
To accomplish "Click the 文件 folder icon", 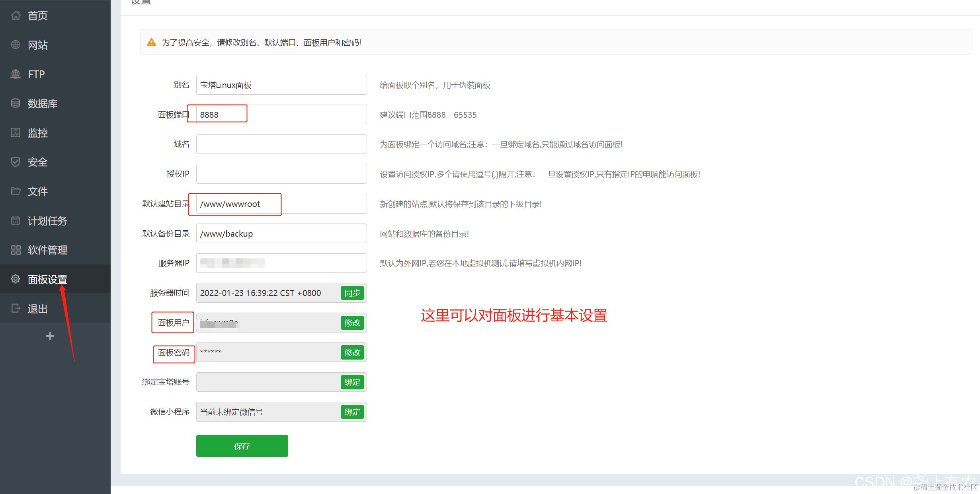I will click(x=16, y=191).
